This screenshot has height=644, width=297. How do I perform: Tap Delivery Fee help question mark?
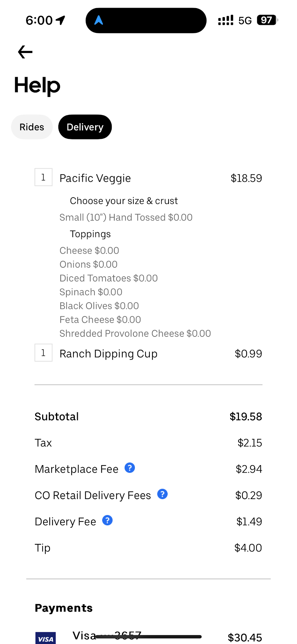tap(107, 520)
